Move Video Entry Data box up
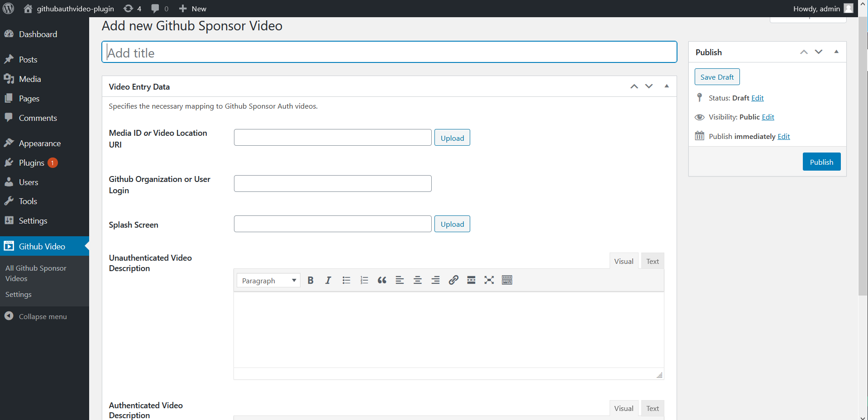This screenshot has width=868, height=420. (x=634, y=86)
